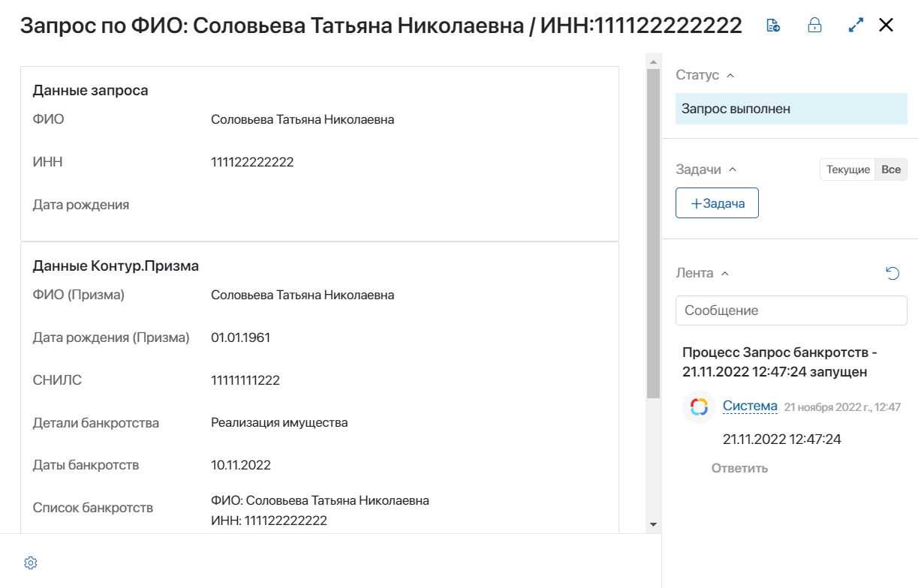The height and width of the screenshot is (588, 918).
Task: Click the vertical scrollbar thumb
Action: coord(653,233)
